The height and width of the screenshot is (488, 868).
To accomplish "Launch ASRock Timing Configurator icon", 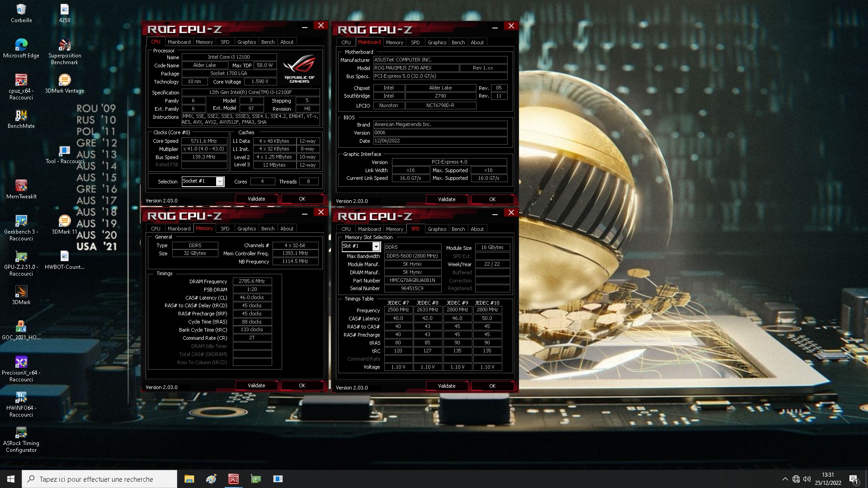I will [x=21, y=439].
